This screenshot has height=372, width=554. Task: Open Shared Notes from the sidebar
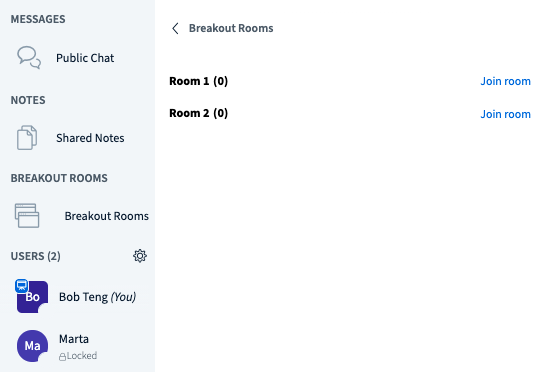pyautogui.click(x=77, y=138)
